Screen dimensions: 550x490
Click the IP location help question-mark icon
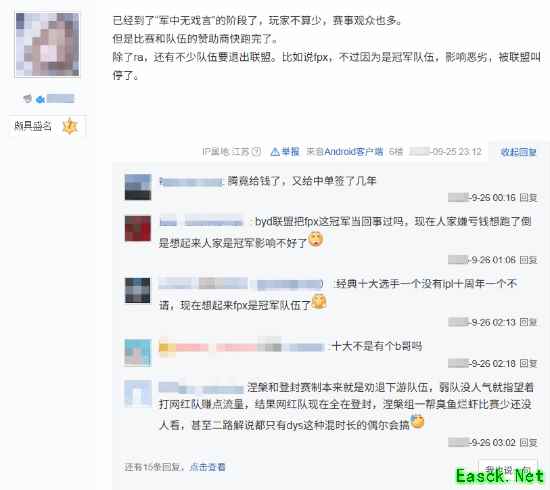[257, 152]
